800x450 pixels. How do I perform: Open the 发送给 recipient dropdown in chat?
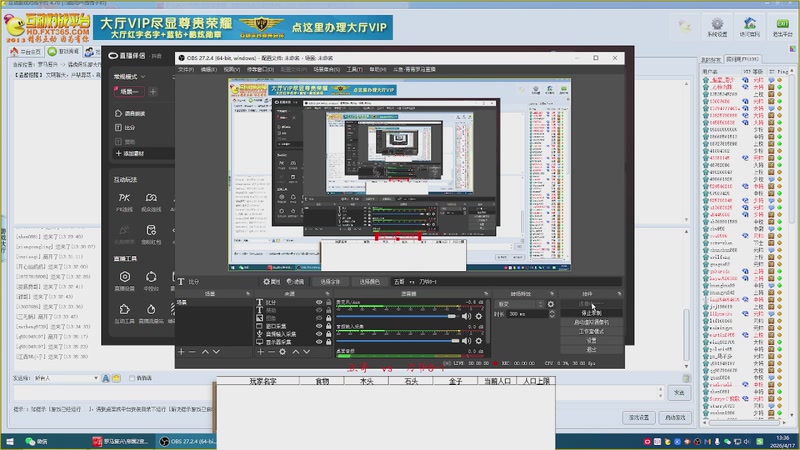pos(66,379)
